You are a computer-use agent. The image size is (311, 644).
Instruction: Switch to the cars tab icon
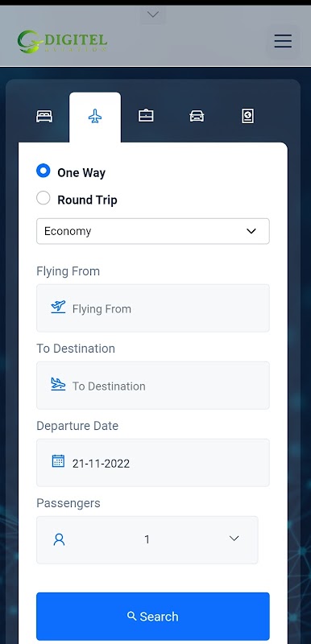197,116
